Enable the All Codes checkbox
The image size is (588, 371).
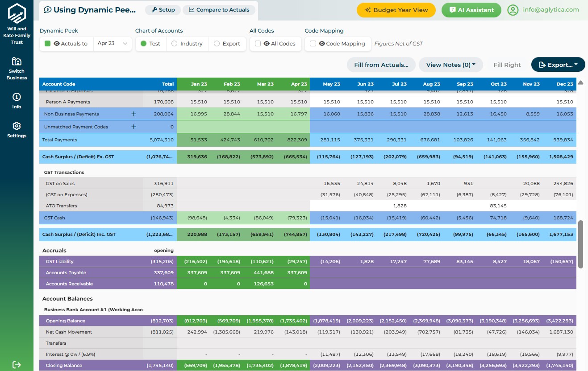point(257,44)
